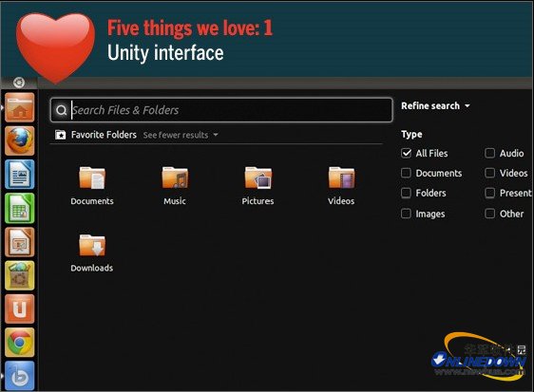Open the Pictures folder
The image size is (534, 392).
(257, 186)
